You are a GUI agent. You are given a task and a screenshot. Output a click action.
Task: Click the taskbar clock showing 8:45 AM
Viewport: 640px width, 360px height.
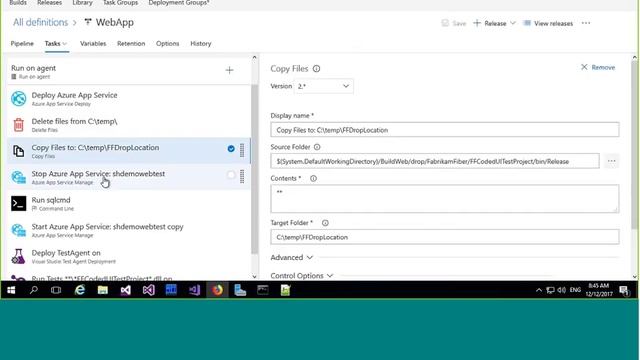pyautogui.click(x=599, y=290)
